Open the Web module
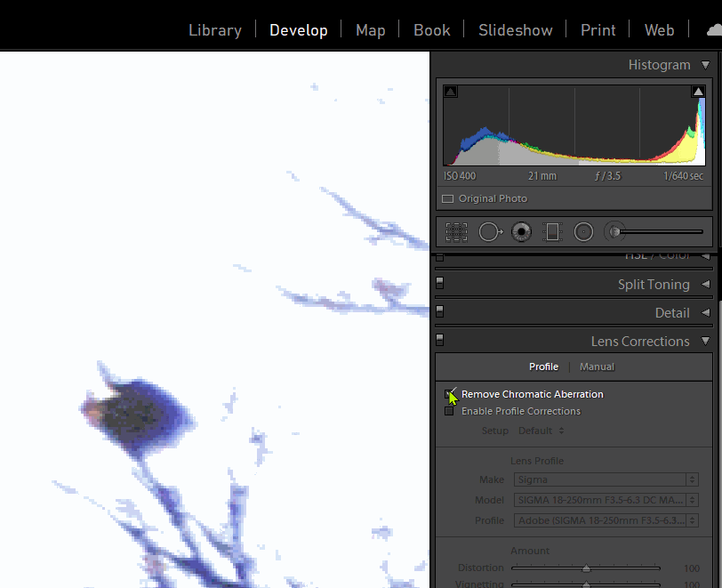The width and height of the screenshot is (722, 588). (659, 29)
